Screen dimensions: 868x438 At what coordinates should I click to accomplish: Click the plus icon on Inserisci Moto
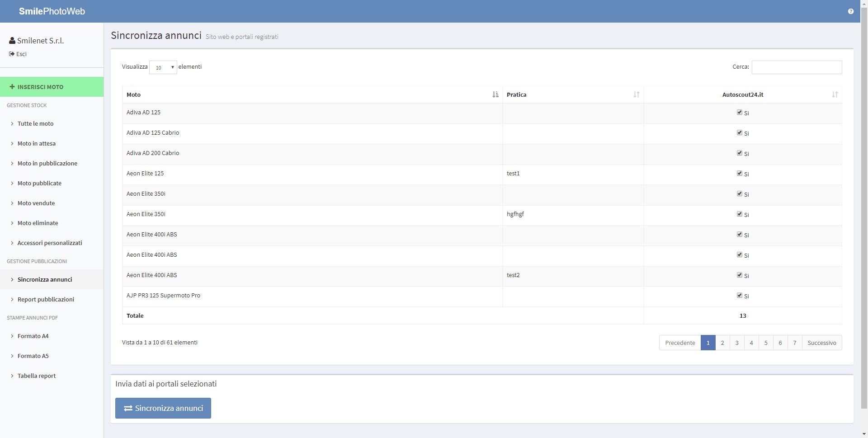pos(12,87)
